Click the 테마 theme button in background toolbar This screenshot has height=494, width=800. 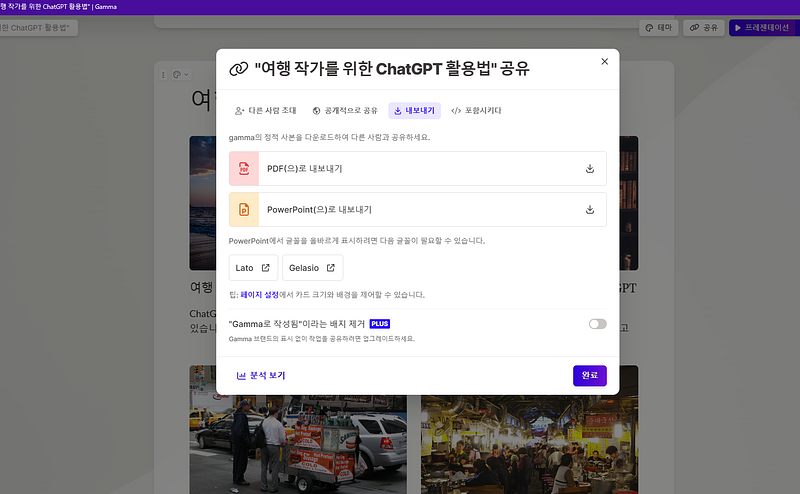(x=658, y=28)
